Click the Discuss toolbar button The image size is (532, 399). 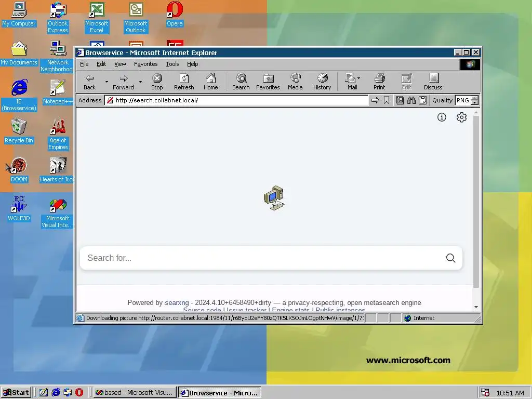coord(433,82)
